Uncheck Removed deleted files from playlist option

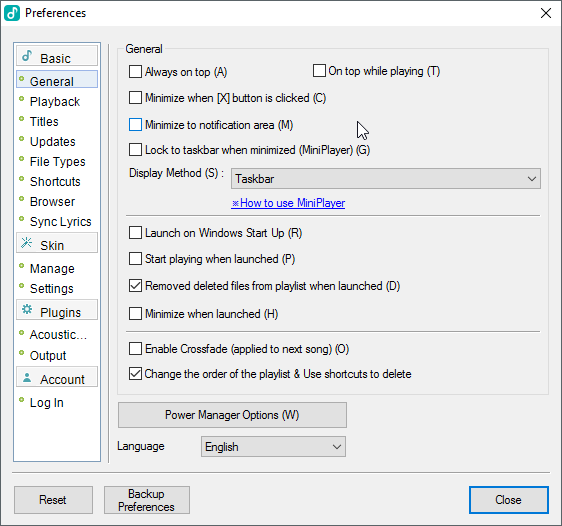pos(135,286)
